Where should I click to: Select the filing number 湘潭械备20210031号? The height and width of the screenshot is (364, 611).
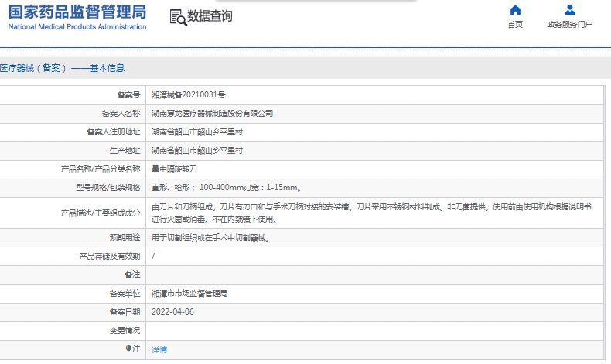point(188,94)
